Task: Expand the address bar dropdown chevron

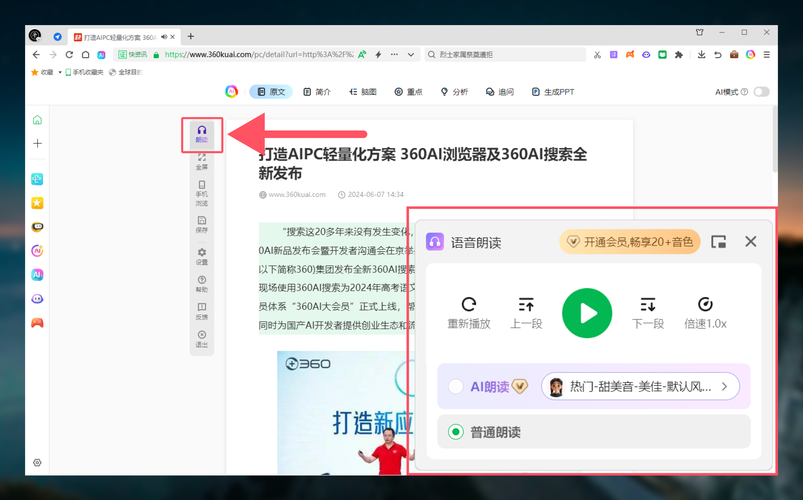Action: [411, 55]
